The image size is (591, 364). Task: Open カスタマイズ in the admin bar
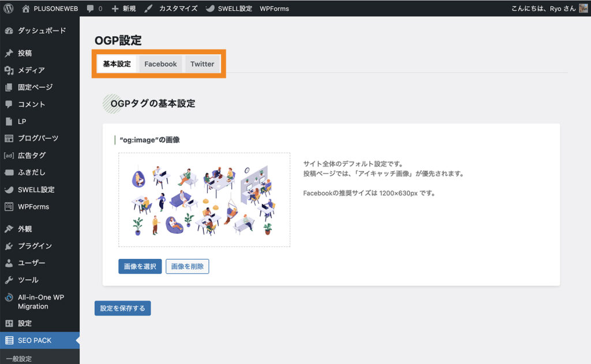tap(171, 9)
